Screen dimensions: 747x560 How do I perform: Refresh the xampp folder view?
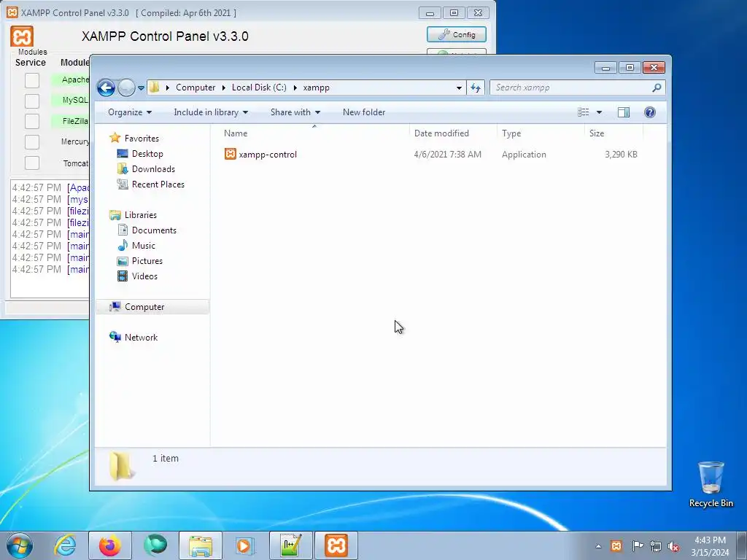[476, 87]
